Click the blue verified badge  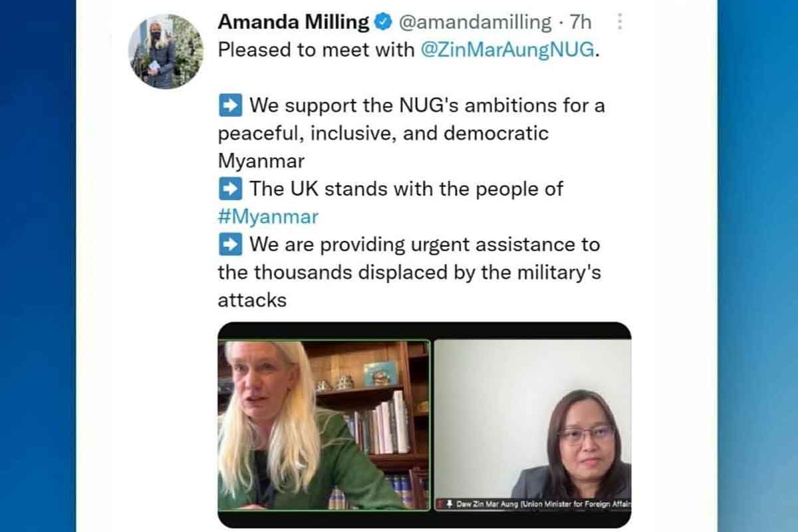point(382,23)
